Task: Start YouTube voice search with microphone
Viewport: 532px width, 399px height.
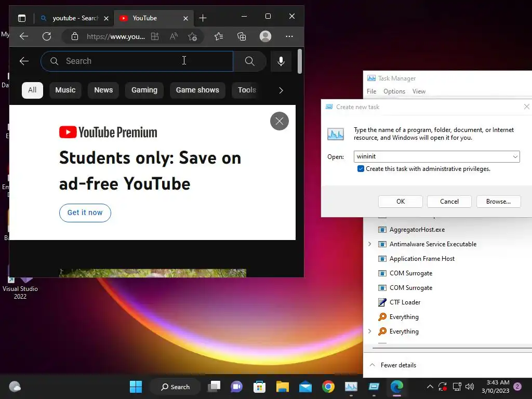Action: (281, 61)
